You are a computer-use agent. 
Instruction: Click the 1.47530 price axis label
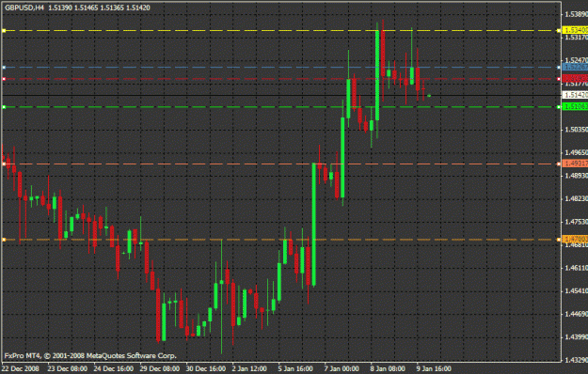[576, 222]
